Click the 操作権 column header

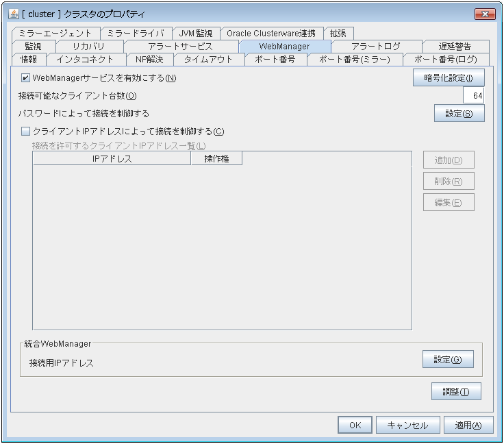coord(216,159)
